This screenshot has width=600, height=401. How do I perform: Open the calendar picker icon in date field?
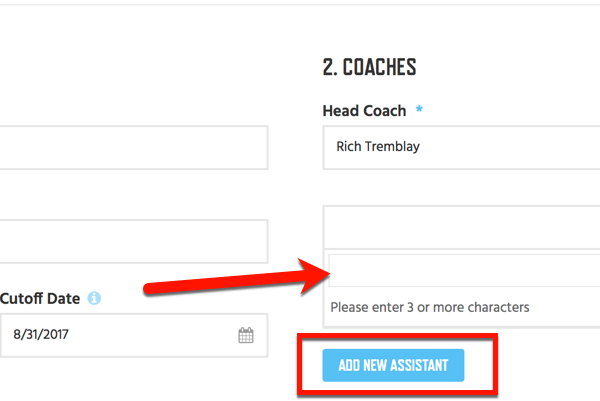[x=246, y=335]
